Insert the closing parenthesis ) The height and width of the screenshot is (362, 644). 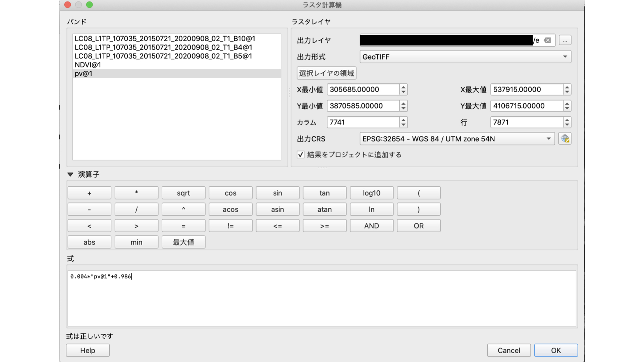pyautogui.click(x=419, y=209)
